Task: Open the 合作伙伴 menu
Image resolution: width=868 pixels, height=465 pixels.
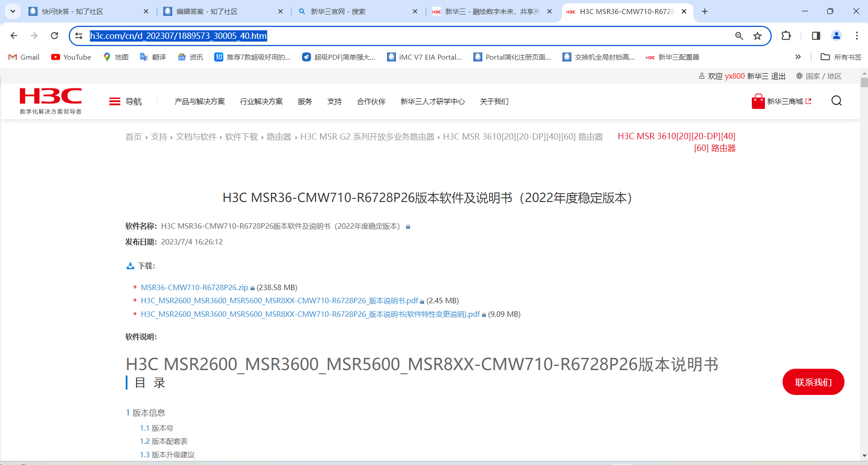Action: 371,102
